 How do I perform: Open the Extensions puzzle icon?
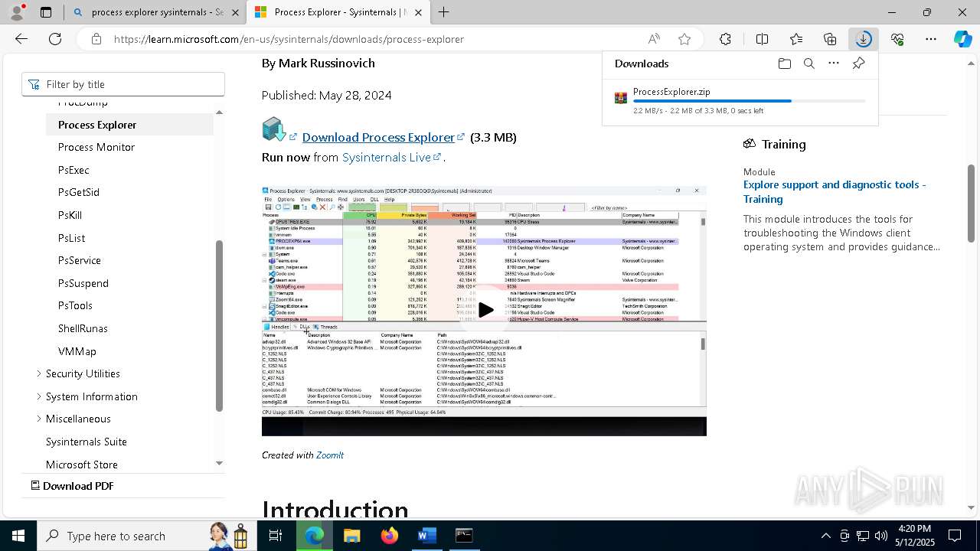725,39
